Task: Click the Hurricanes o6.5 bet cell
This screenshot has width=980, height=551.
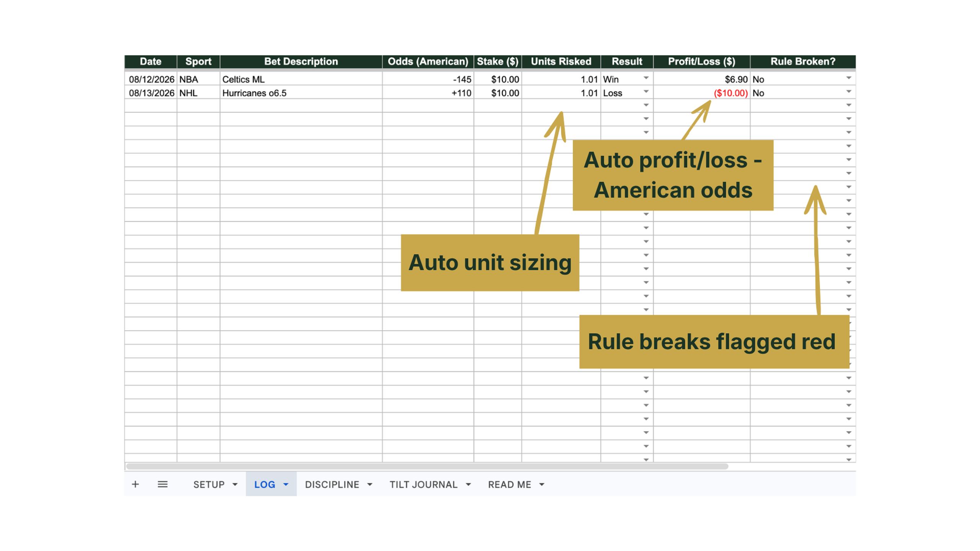Action: 301,93
